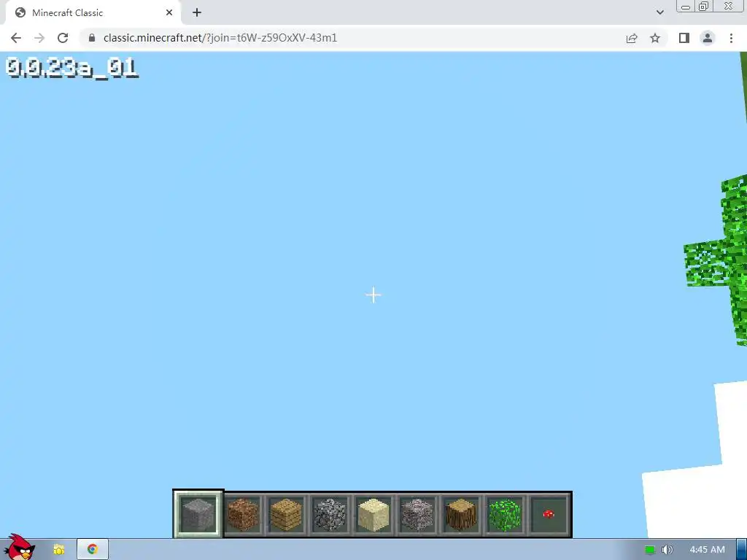Click the version text 0.0.23a_01
Screen dimensions: 747x560
tap(72, 68)
